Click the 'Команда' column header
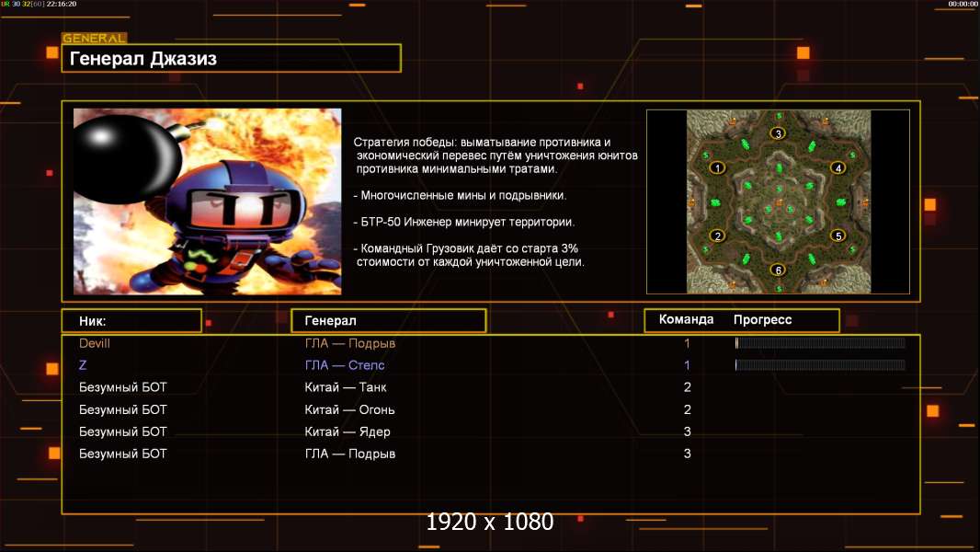The image size is (980, 552). coord(686,319)
